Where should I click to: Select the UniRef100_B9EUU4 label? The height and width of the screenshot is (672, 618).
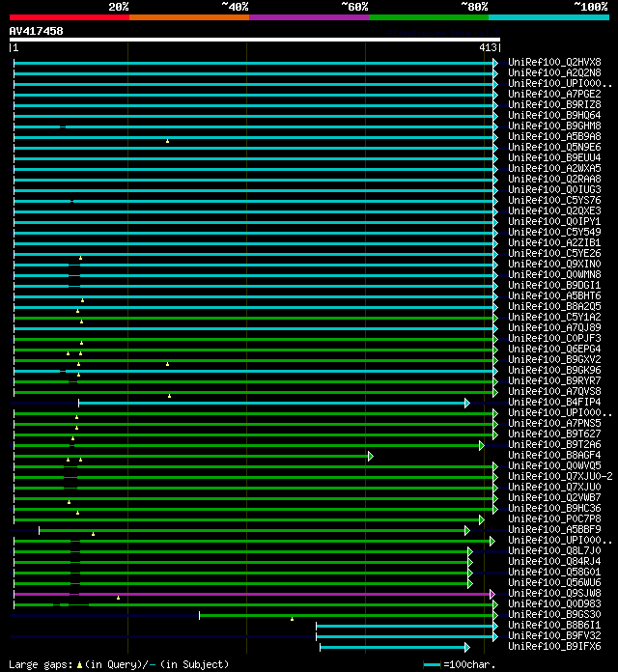point(554,157)
